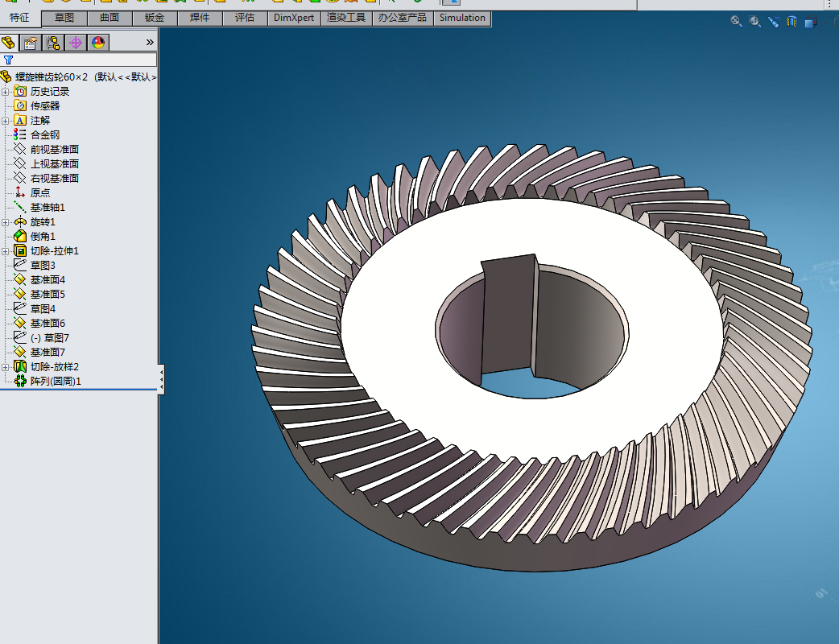Click the 原点 origin icon
Image resolution: width=839 pixels, height=644 pixels.
click(20, 192)
